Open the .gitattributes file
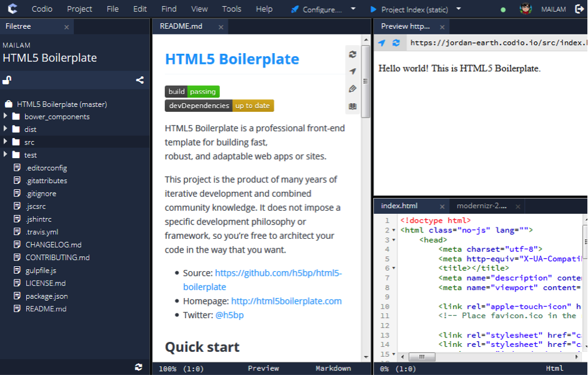 pos(46,181)
